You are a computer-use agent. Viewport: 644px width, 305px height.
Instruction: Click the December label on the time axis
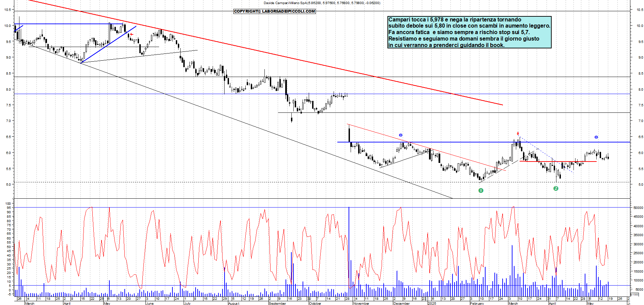click(401, 303)
